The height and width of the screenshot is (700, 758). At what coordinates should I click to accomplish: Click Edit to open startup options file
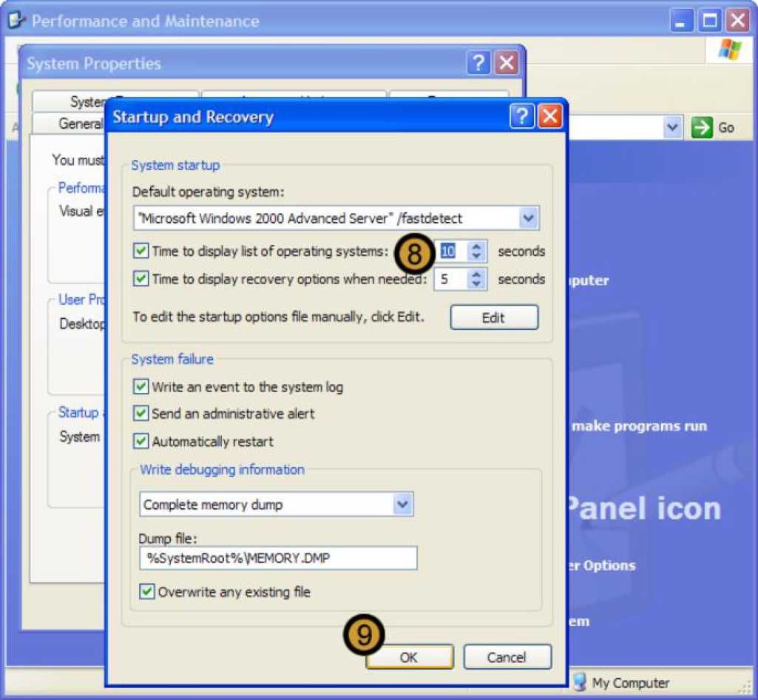click(x=494, y=317)
